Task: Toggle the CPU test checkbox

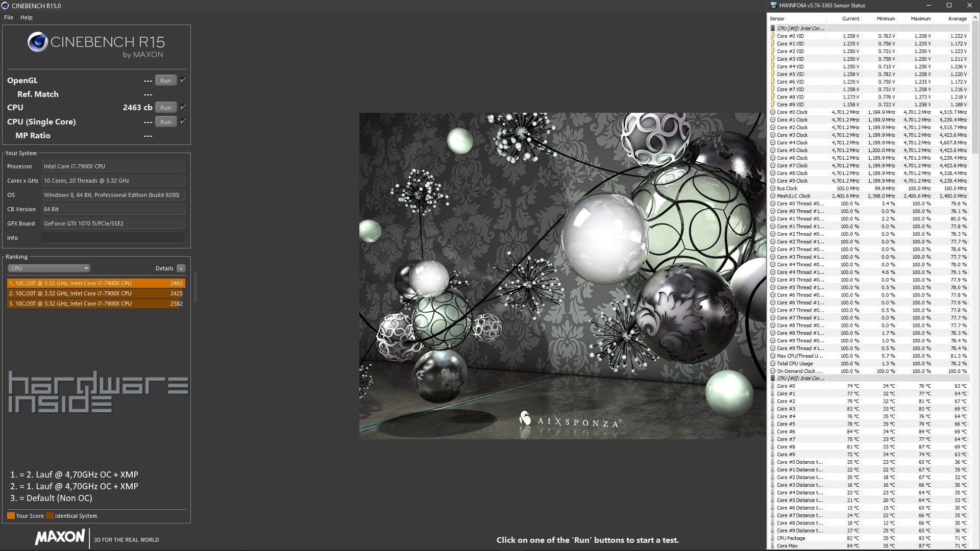Action: click(183, 107)
